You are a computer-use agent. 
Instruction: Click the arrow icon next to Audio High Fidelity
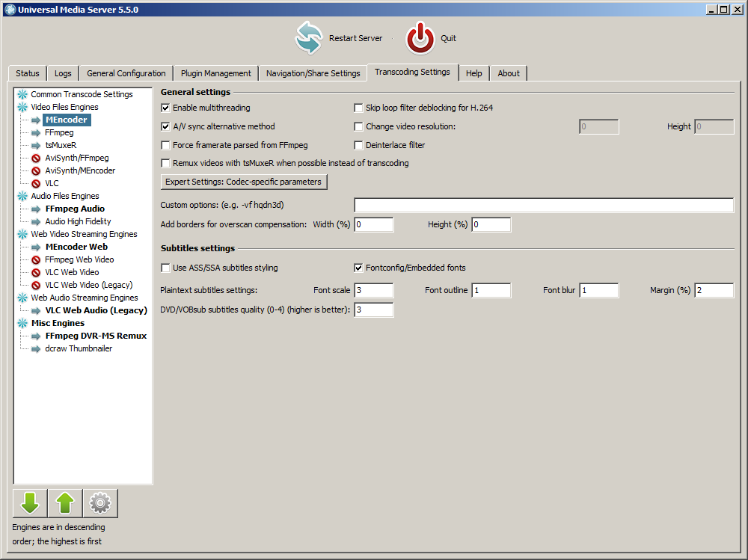click(36, 221)
